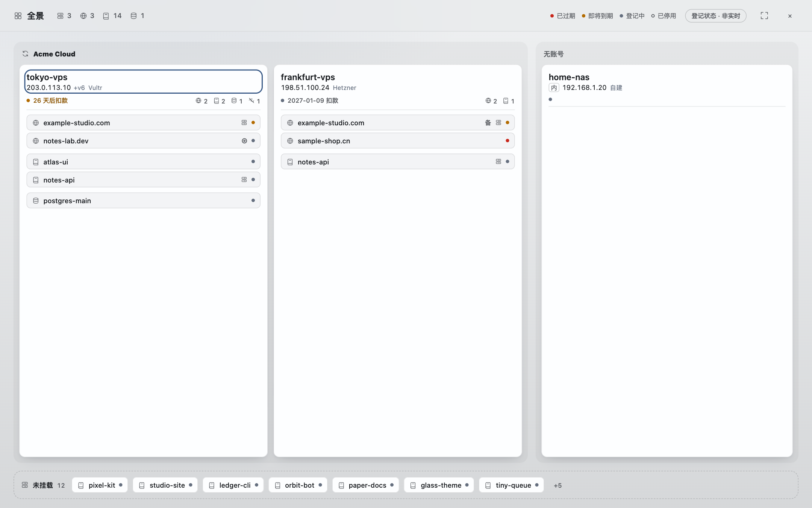Click the target icon on notes-lab.dev row
812x508 pixels.
[x=244, y=141]
